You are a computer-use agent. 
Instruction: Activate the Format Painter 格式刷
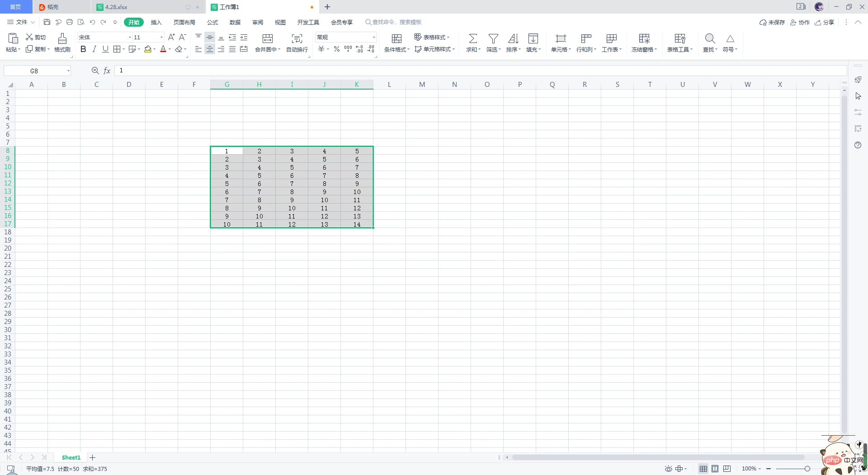[x=62, y=43]
